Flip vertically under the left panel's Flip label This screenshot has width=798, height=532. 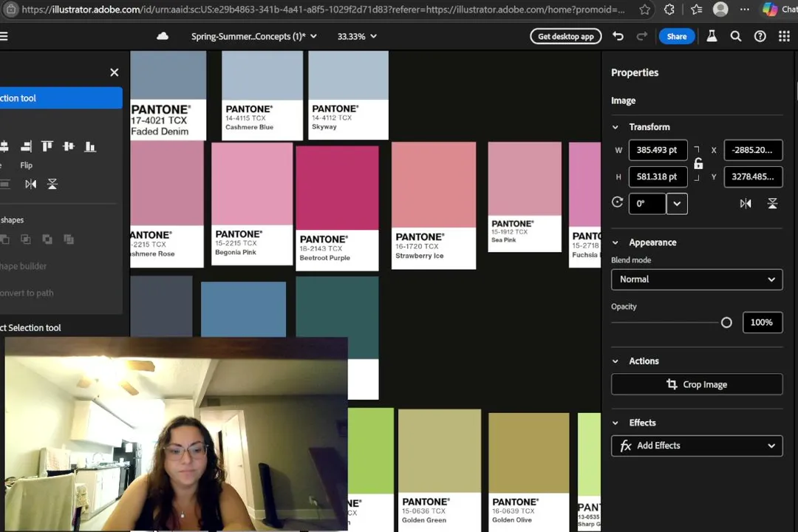coord(52,184)
